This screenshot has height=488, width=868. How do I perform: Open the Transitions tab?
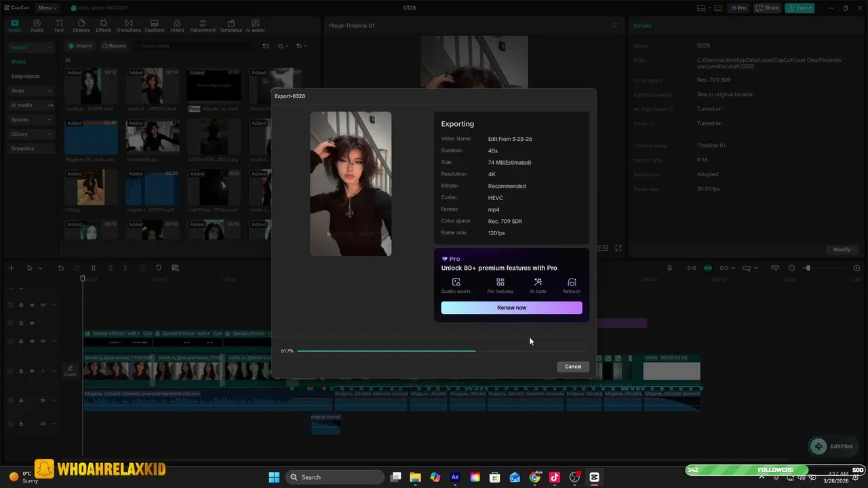pos(128,26)
